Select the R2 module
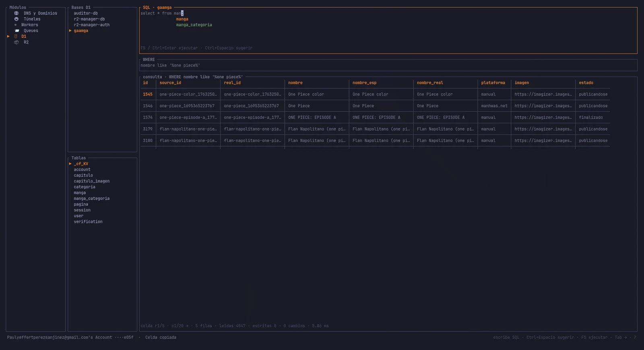Screen dimensions: 644x350 (26, 42)
